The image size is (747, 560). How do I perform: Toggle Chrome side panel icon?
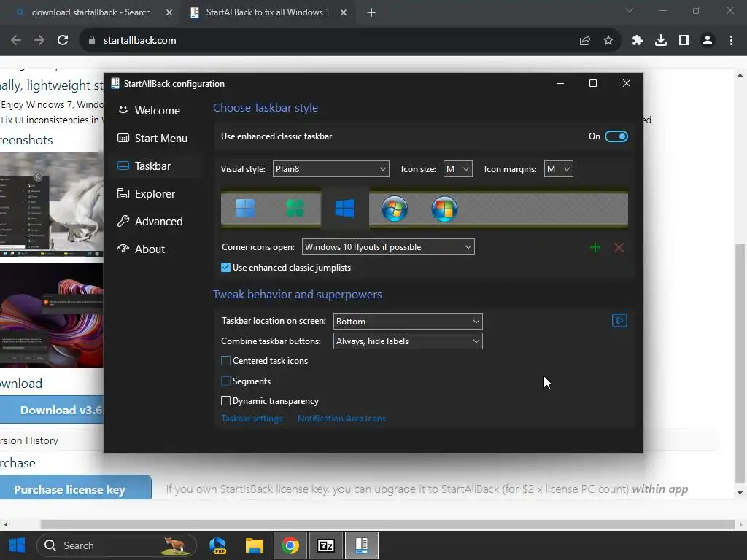[684, 41]
